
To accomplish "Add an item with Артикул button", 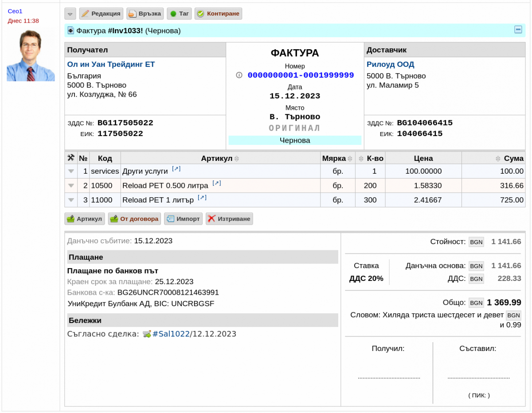I will point(85,219).
